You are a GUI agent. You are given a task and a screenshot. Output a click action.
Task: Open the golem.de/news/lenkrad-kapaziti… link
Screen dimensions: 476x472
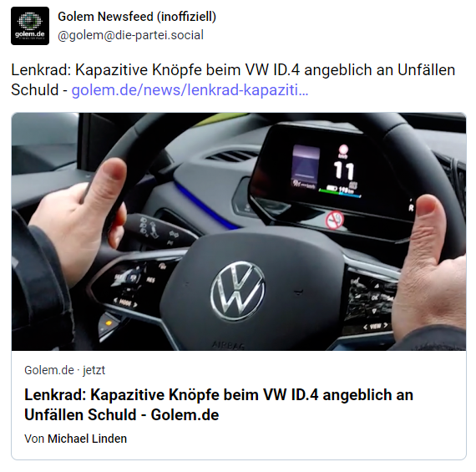pos(190,90)
